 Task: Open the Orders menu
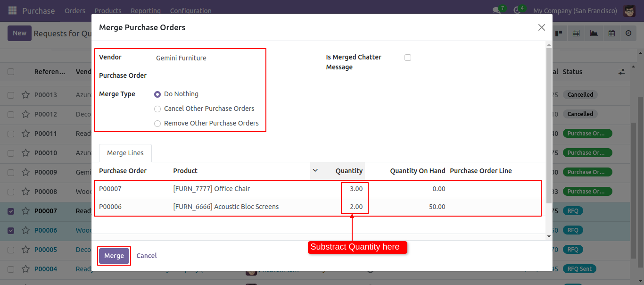pos(75,10)
